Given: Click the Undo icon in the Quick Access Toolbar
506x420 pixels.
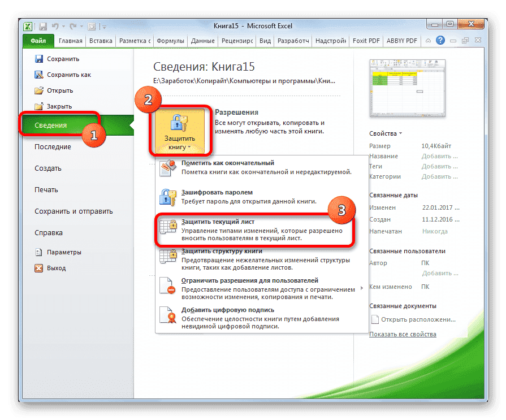Looking at the screenshot, I should point(55,26).
